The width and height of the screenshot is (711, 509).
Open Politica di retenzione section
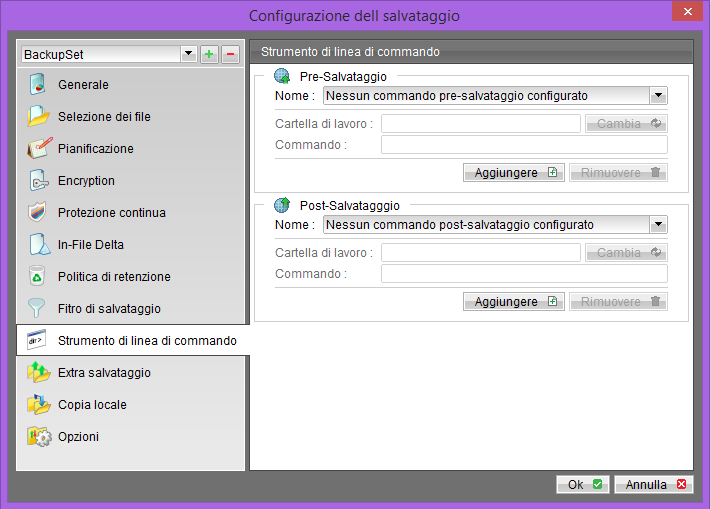(131, 276)
